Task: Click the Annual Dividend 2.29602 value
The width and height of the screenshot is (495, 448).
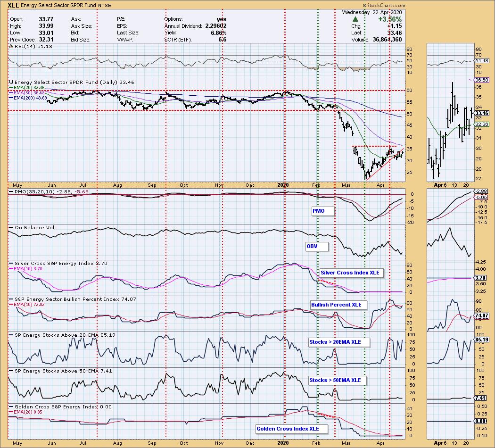Action: pyautogui.click(x=215, y=26)
